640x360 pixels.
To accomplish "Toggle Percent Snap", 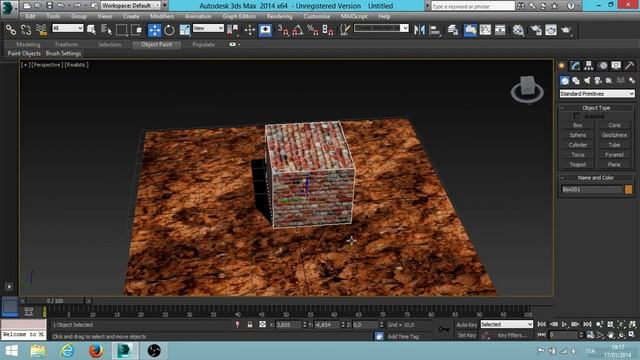I will tap(313, 30).
